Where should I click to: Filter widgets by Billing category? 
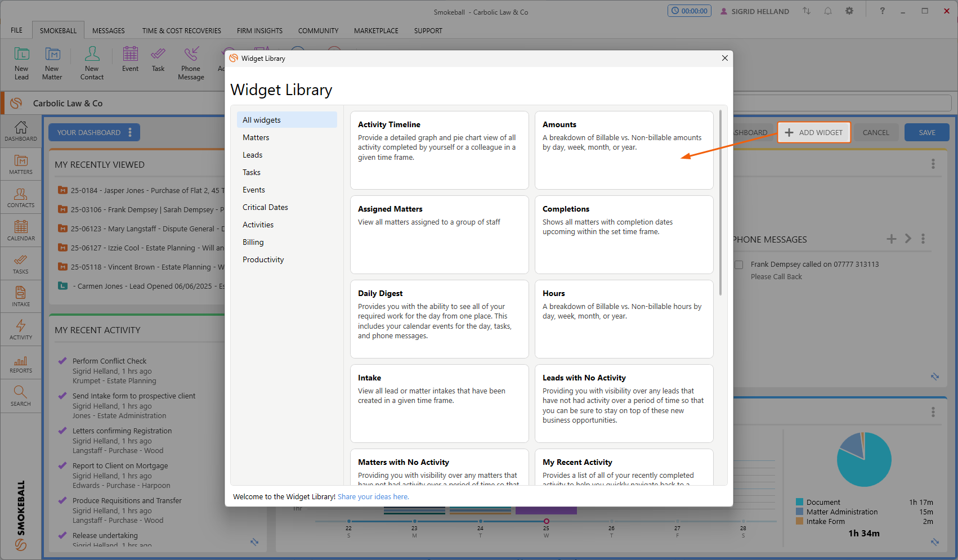tap(287, 242)
